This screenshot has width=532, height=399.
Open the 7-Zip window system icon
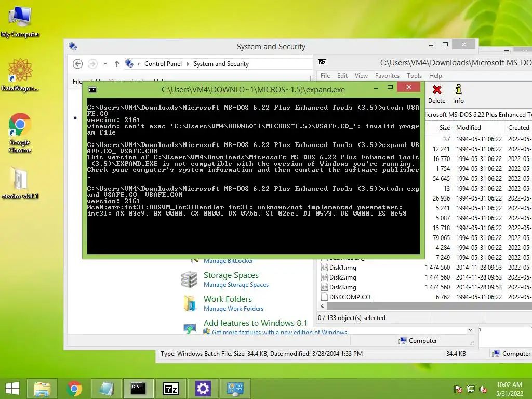pyautogui.click(x=322, y=62)
